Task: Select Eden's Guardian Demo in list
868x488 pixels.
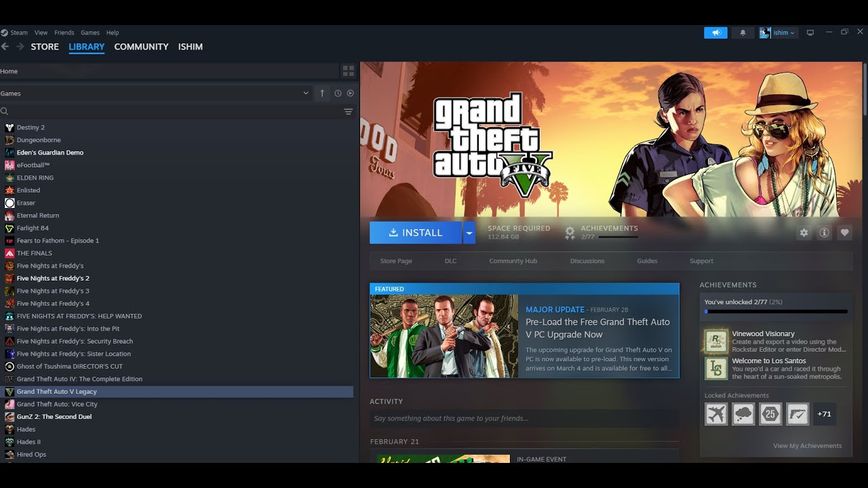Action: (x=50, y=152)
